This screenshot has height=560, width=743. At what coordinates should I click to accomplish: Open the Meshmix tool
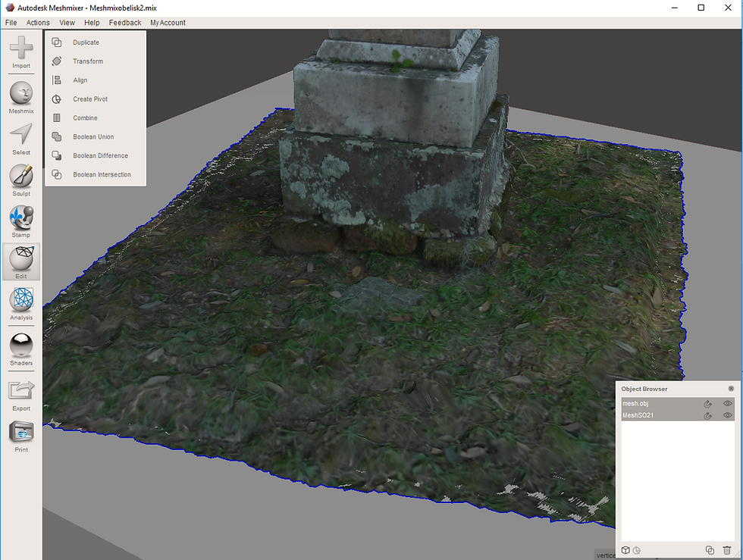click(21, 97)
